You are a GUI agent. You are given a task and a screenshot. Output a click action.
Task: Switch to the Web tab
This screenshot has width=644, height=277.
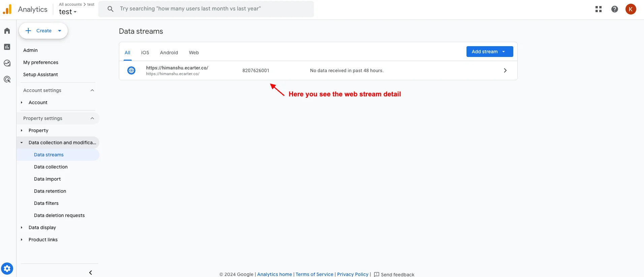(194, 53)
